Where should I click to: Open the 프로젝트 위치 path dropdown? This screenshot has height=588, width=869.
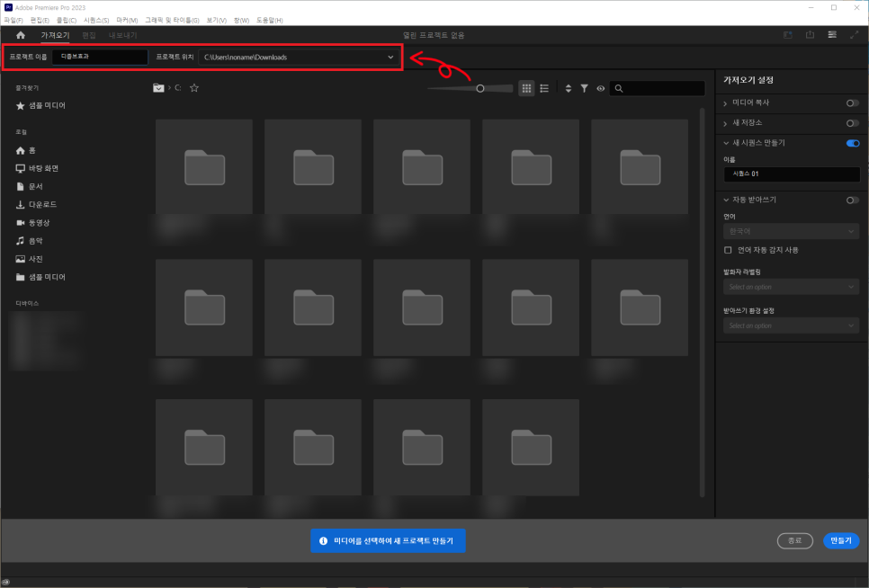pos(390,58)
